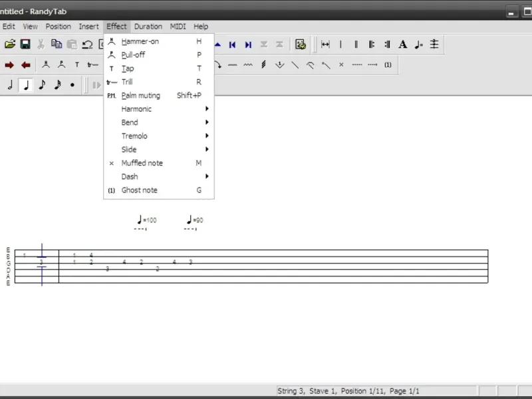Image resolution: width=532 pixels, height=399 pixels.
Task: Click status text String 3, Stave 1
Action: point(307,391)
